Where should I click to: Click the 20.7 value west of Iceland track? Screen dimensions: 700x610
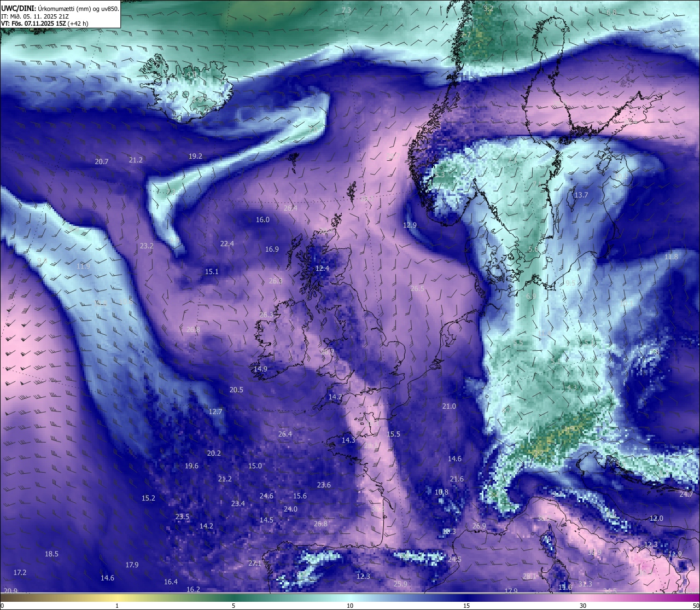[x=102, y=161]
